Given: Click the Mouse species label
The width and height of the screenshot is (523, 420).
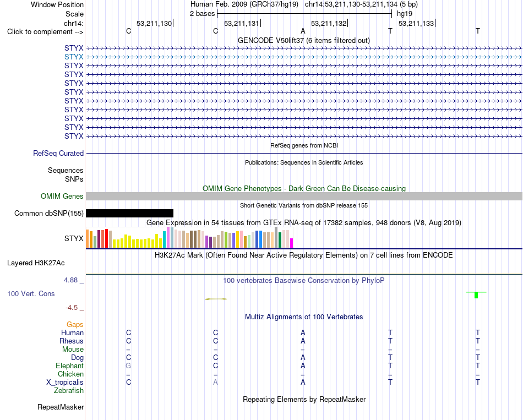Looking at the screenshot, I should click(73, 350).
